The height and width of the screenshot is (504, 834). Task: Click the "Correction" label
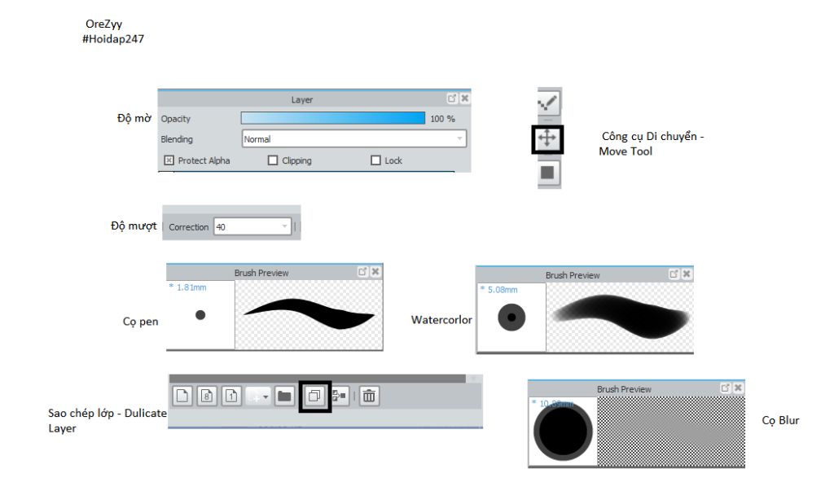tap(188, 227)
